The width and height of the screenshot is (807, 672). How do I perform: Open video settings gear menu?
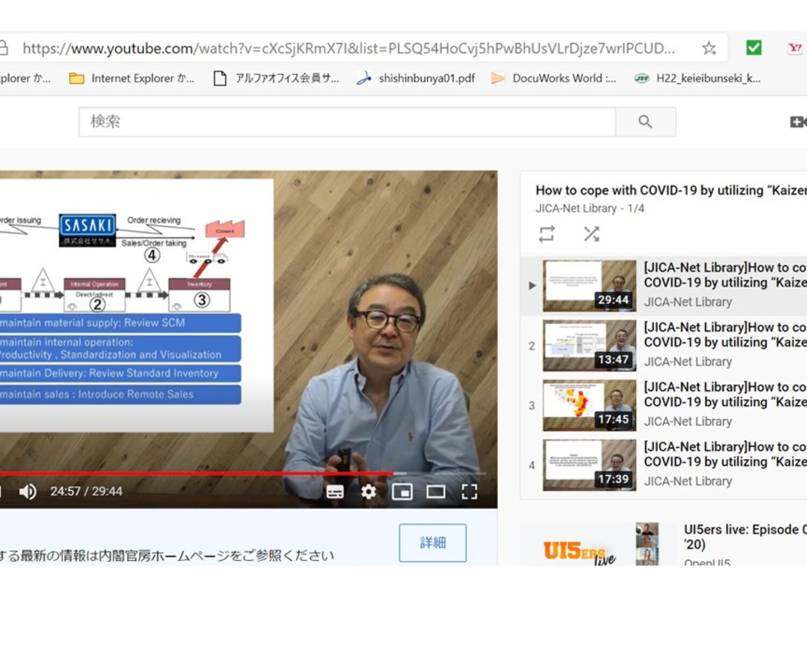[x=369, y=491]
